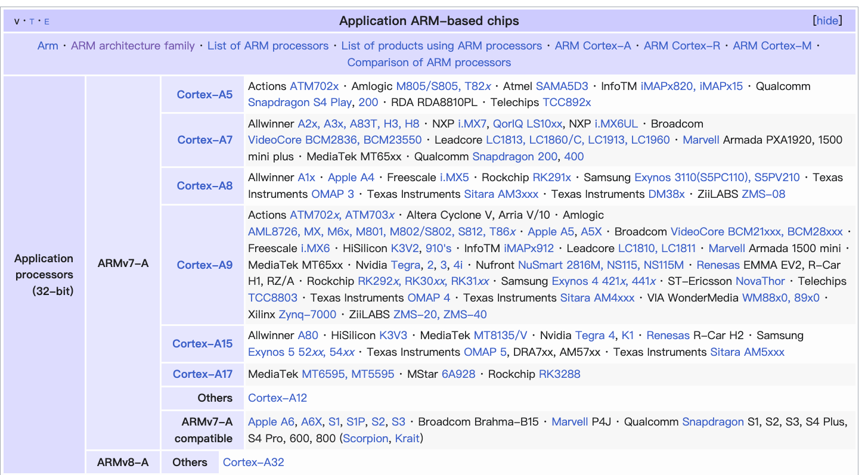Go to ARM Cortex-R page

tap(682, 46)
